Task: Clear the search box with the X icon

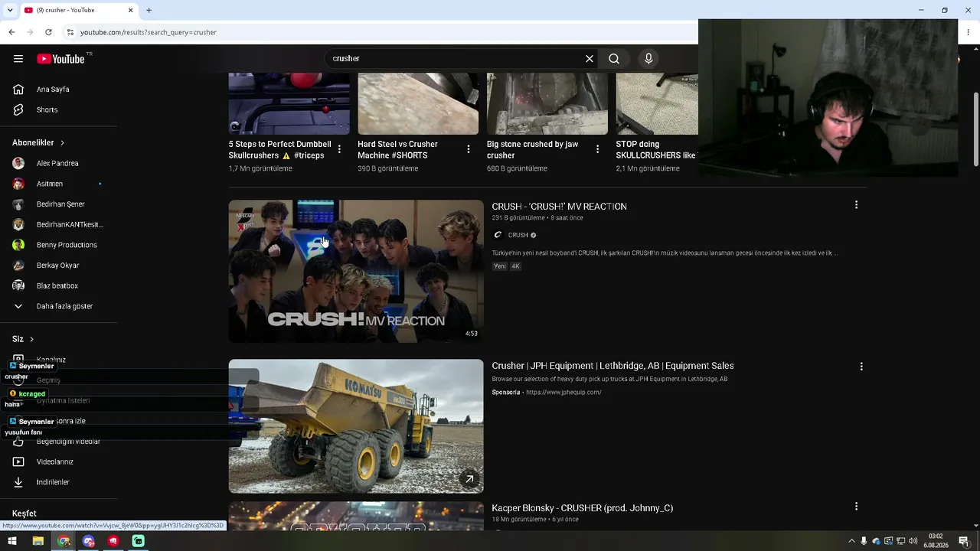Action: point(590,59)
